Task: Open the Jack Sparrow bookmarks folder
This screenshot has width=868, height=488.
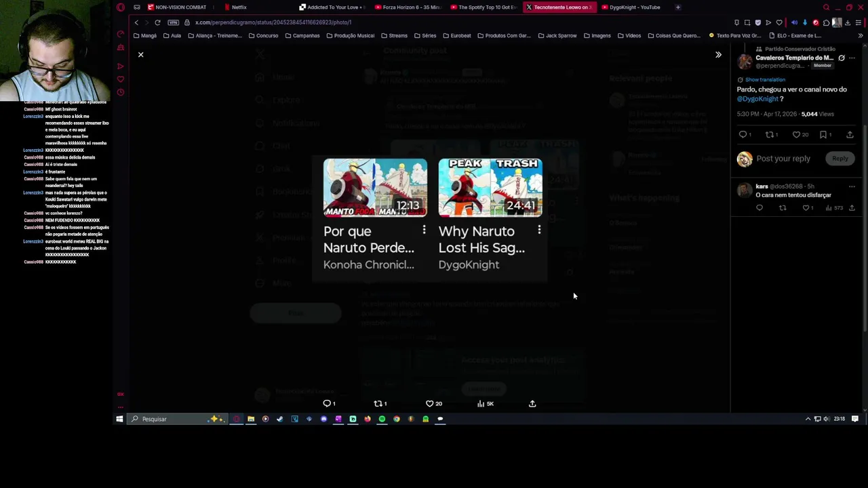Action: point(557,35)
